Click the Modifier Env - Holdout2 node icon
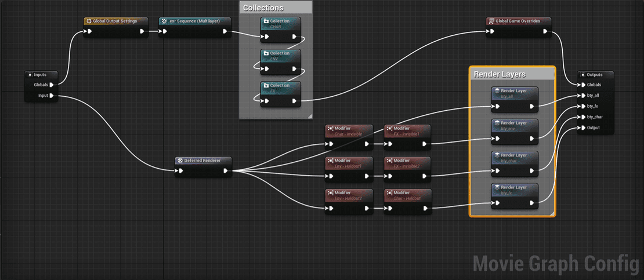This screenshot has height=280, width=644. click(331, 193)
